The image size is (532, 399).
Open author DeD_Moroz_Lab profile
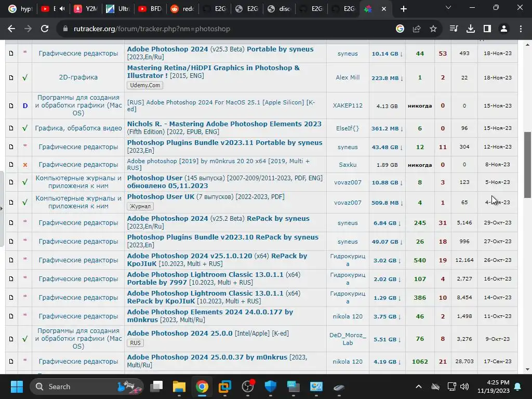[348, 339]
